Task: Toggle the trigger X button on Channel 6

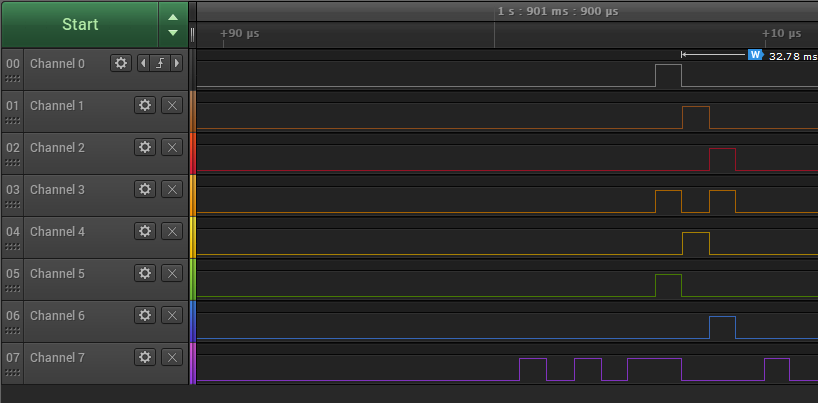Action: pos(172,315)
